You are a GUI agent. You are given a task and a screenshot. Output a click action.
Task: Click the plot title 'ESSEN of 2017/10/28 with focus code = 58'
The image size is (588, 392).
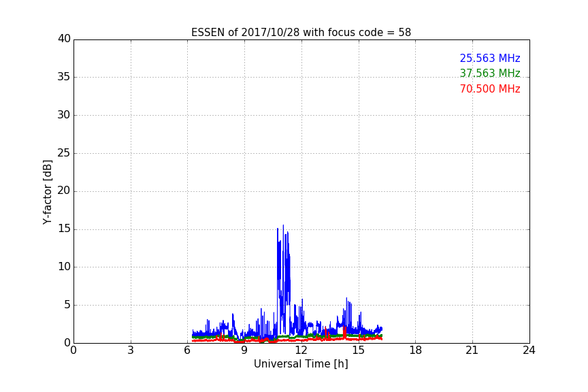(x=301, y=33)
